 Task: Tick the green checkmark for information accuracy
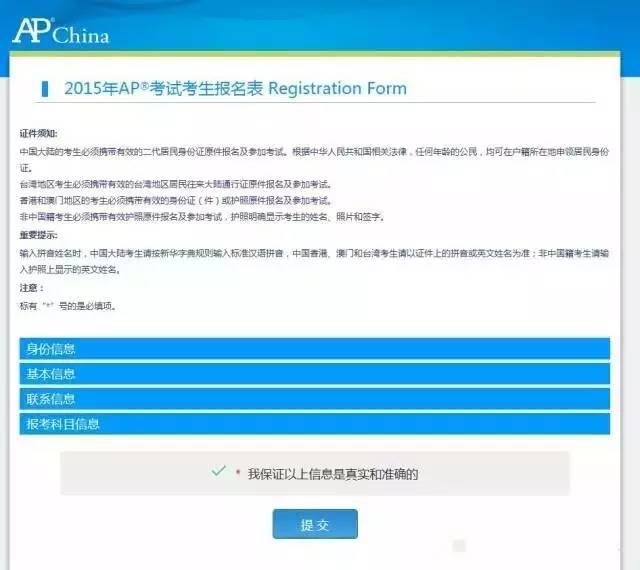pos(218,472)
